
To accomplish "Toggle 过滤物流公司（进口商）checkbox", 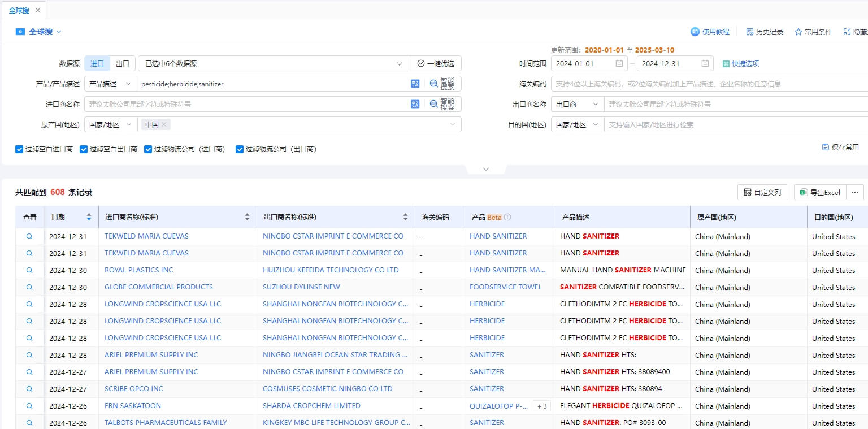I will [x=148, y=149].
